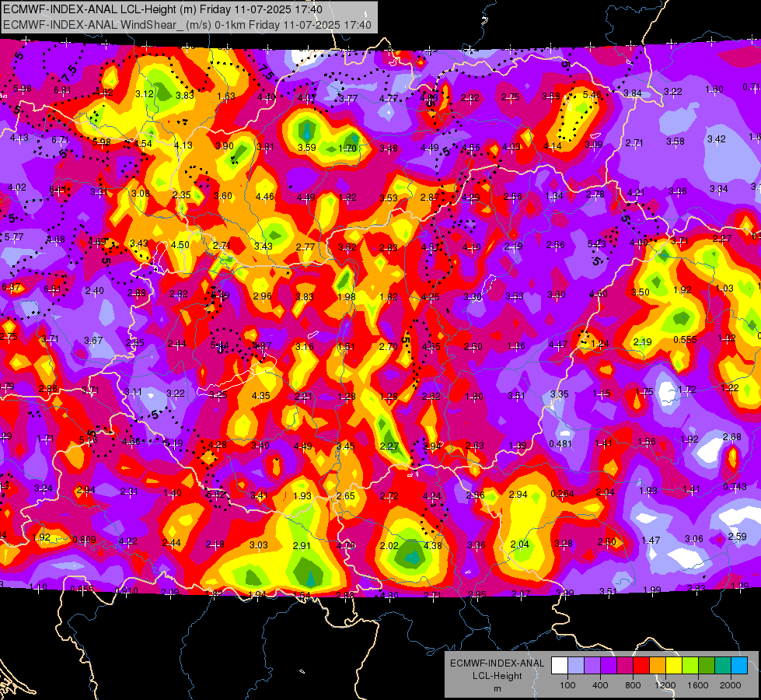The width and height of the screenshot is (761, 700).
Task: Click the wind shear value 0.855
Action: pyautogui.click(x=82, y=590)
